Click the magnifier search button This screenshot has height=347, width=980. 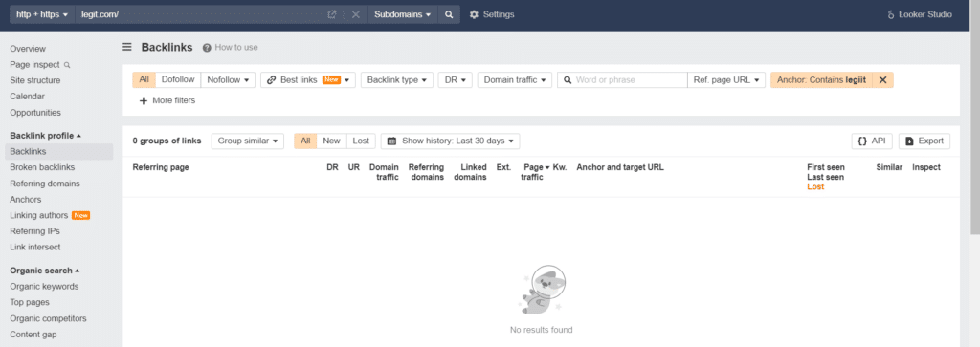tap(449, 14)
